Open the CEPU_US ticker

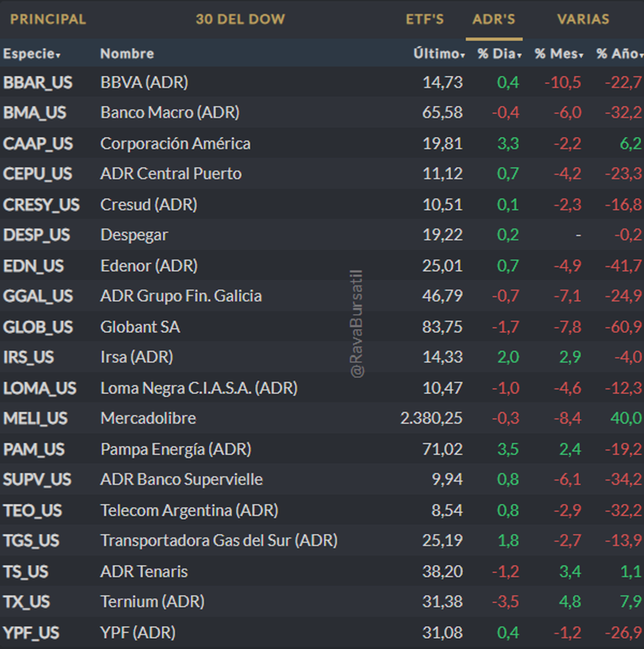[38, 174]
